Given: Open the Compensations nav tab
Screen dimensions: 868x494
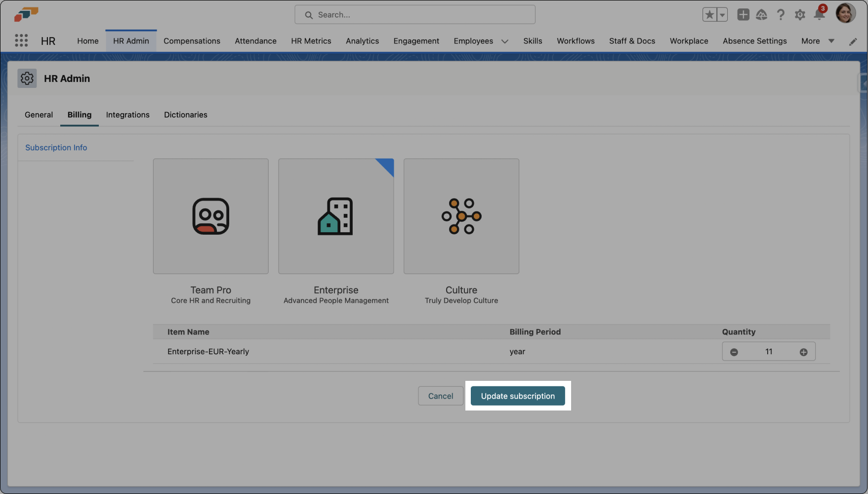Looking at the screenshot, I should pyautogui.click(x=192, y=41).
